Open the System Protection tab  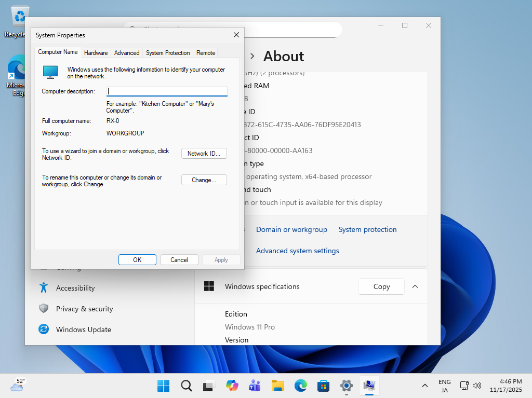(168, 53)
